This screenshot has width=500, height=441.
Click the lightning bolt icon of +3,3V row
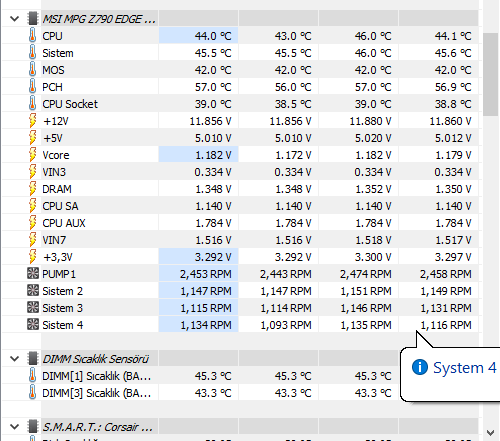33,257
